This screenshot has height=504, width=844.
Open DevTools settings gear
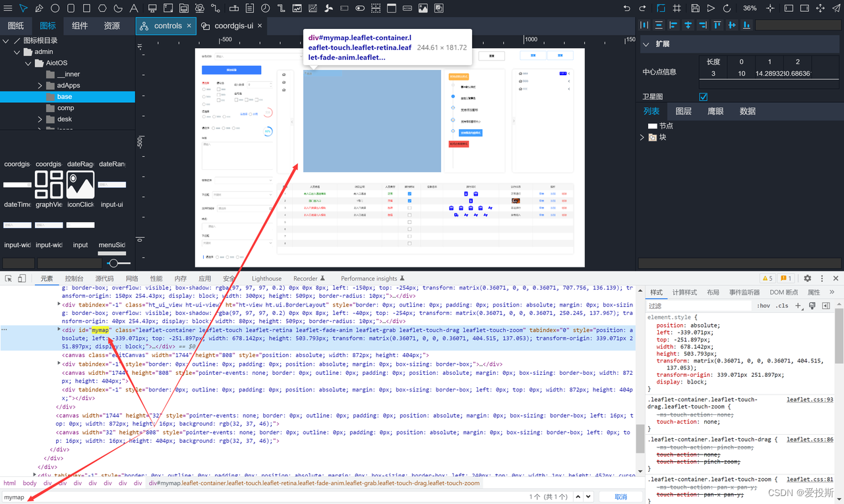coord(807,279)
